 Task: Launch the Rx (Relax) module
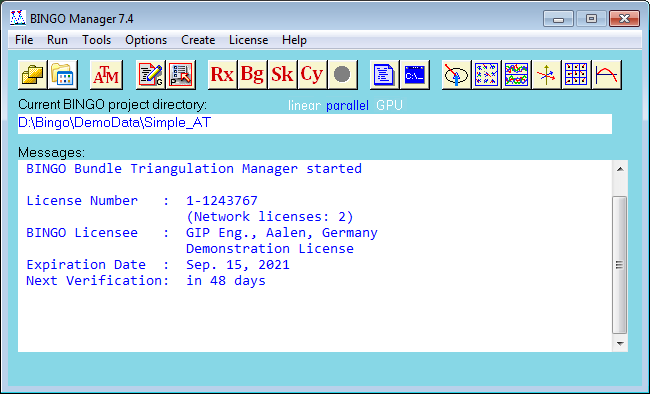pos(223,75)
